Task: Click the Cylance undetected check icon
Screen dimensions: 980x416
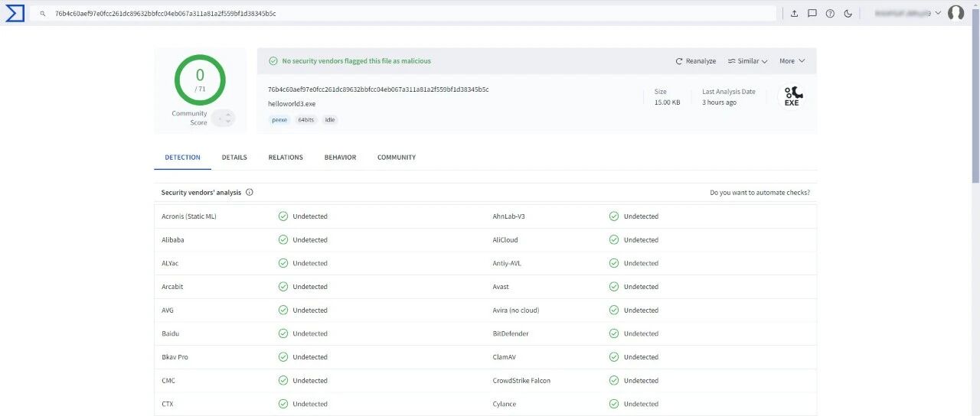Action: pyautogui.click(x=614, y=404)
